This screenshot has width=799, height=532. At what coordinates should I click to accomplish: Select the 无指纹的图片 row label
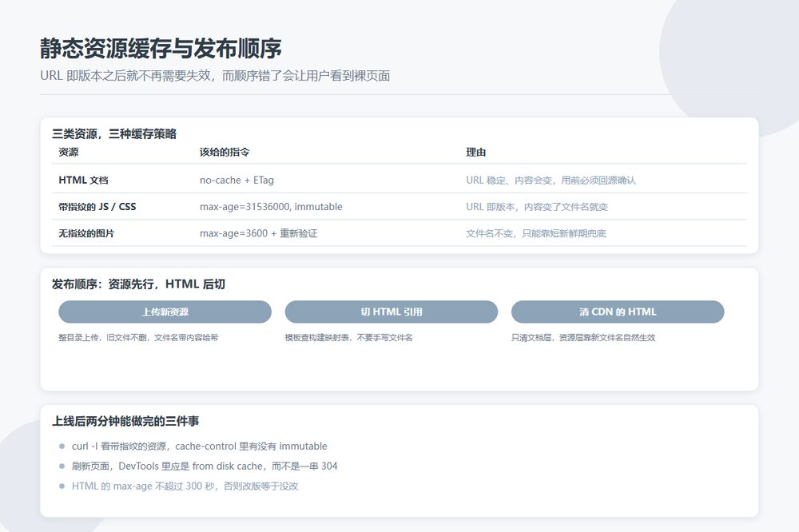[x=86, y=233]
